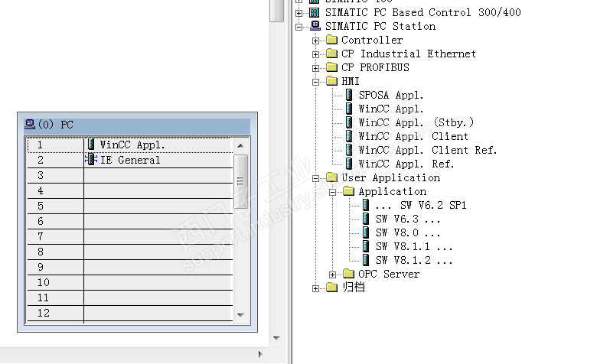Viewport: 610px width, 364px height.
Task: Click the IE General network card icon in slot 2
Action: click(91, 160)
